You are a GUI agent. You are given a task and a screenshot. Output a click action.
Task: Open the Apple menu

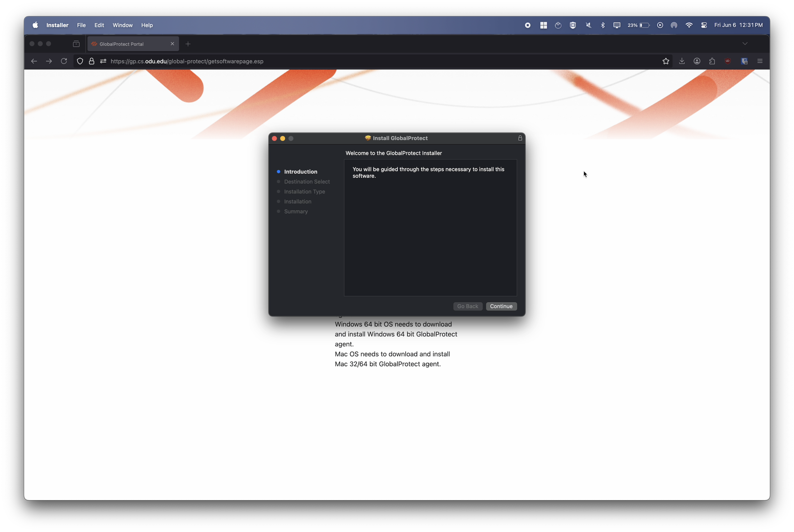coord(35,25)
